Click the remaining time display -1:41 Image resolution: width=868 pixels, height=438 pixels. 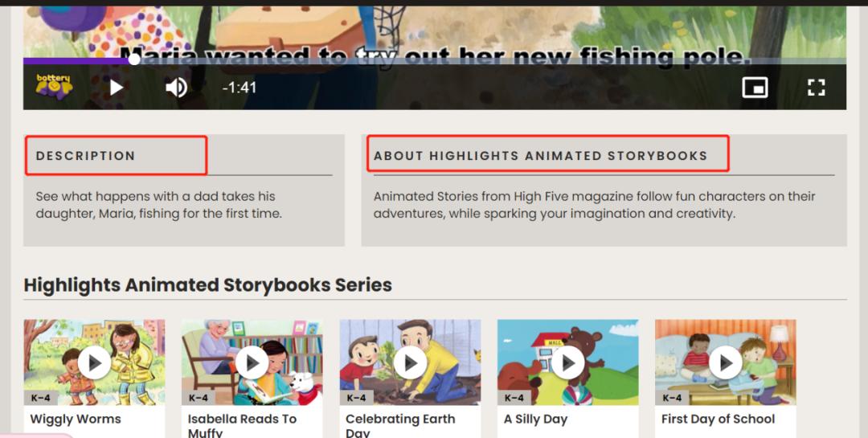pyautogui.click(x=240, y=87)
